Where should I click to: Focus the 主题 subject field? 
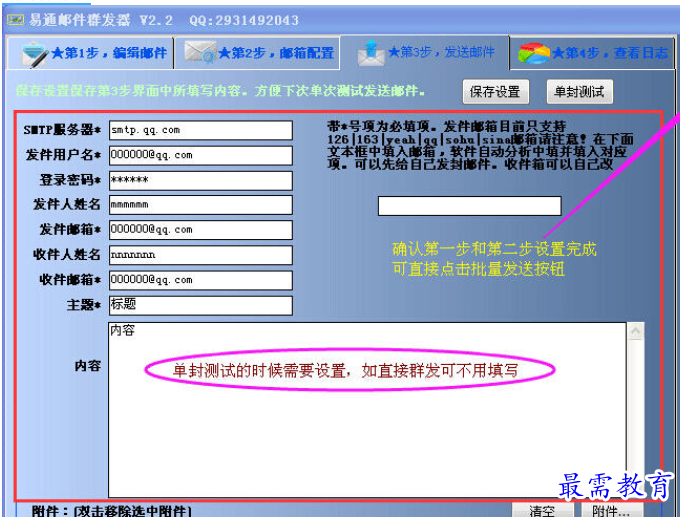[x=201, y=305]
